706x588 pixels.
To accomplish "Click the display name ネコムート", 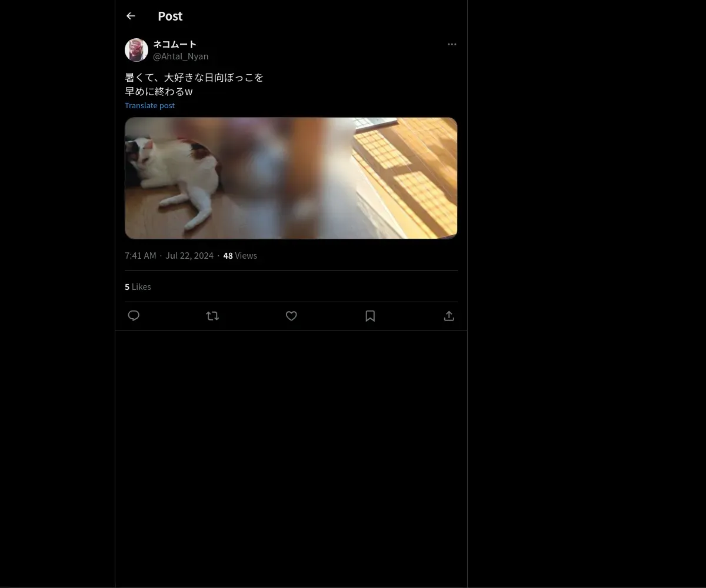I will (175, 44).
